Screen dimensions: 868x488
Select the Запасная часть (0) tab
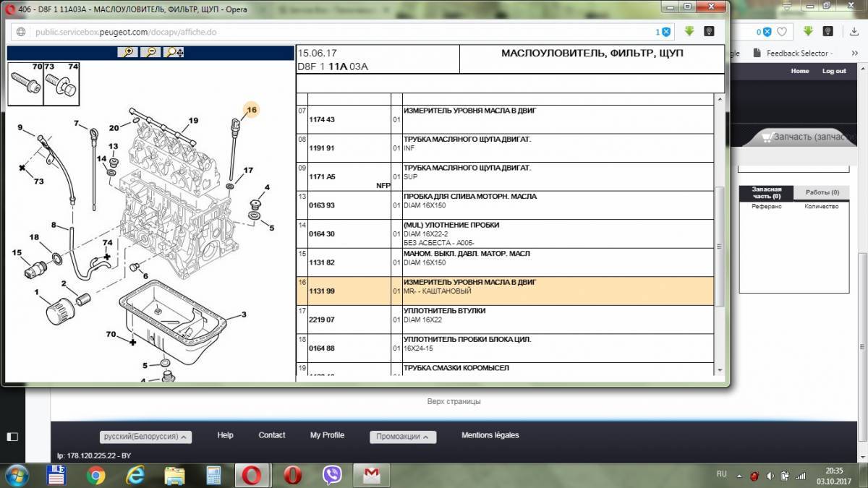766,193
